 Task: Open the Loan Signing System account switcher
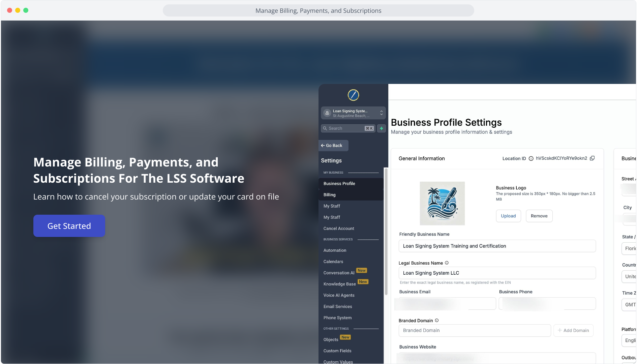tap(353, 113)
